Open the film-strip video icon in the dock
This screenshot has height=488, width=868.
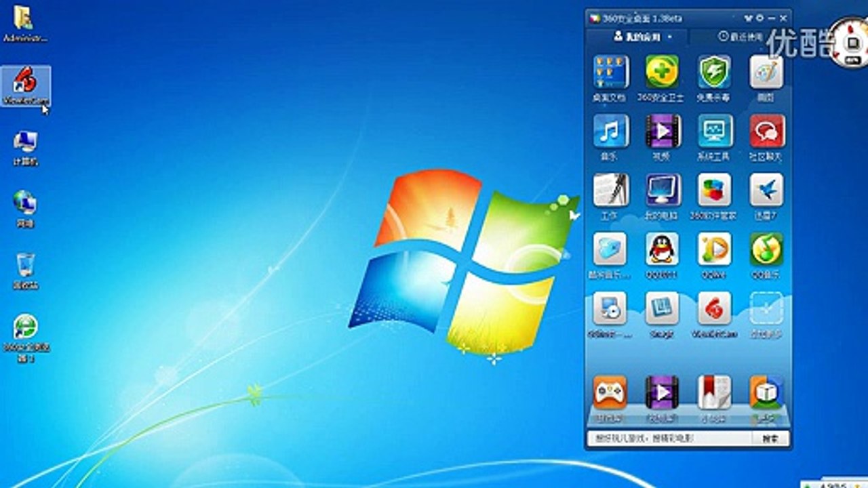663,392
